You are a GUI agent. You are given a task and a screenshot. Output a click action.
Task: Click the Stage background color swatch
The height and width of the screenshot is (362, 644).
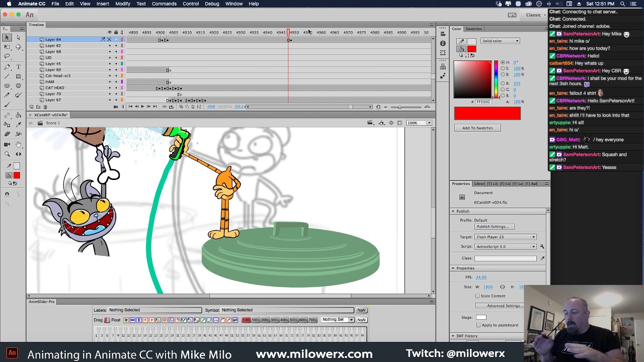(x=481, y=317)
